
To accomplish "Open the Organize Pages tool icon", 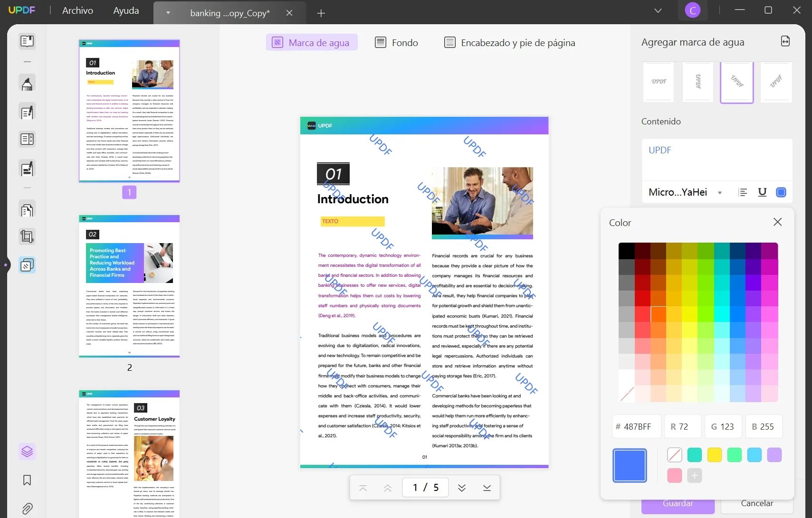I will tap(27, 210).
